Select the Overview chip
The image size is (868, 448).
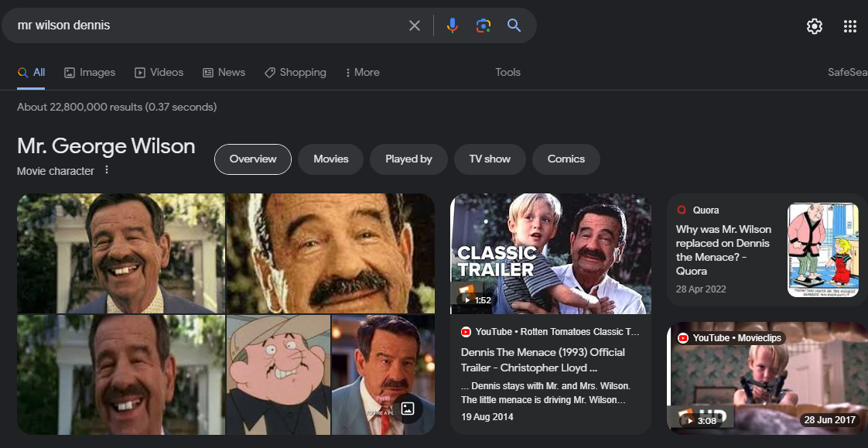(253, 159)
